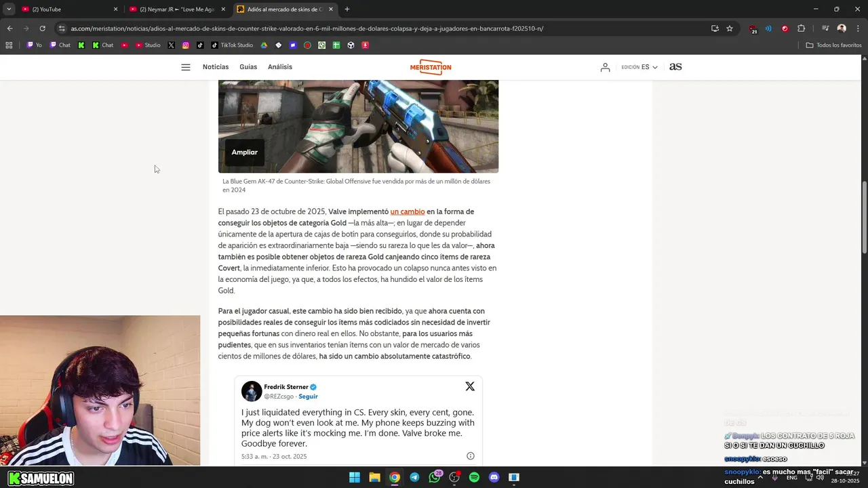Close the (2) YouTube tab
The height and width of the screenshot is (488, 868).
click(x=115, y=9)
